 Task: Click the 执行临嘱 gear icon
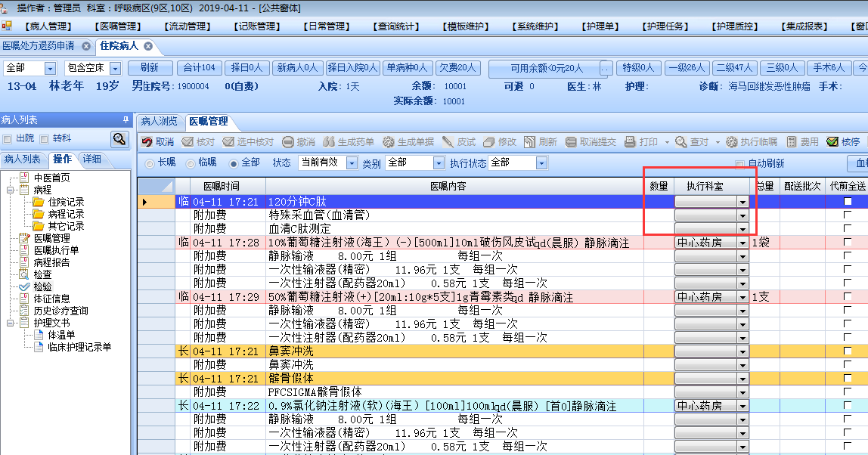point(732,142)
